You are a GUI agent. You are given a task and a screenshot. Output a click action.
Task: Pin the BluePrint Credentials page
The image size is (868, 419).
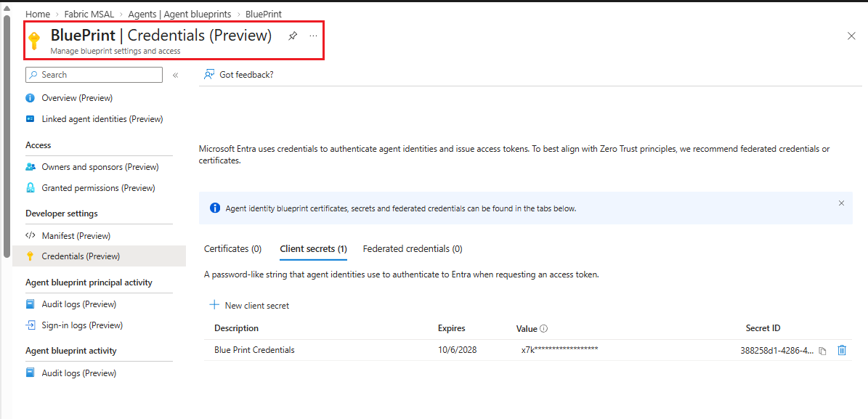[x=293, y=36]
